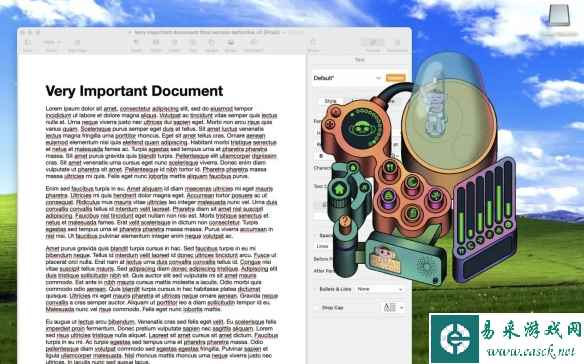The width and height of the screenshot is (584, 364).
Task: Click the Comment icon in Pages toolbar
Action: (254, 45)
